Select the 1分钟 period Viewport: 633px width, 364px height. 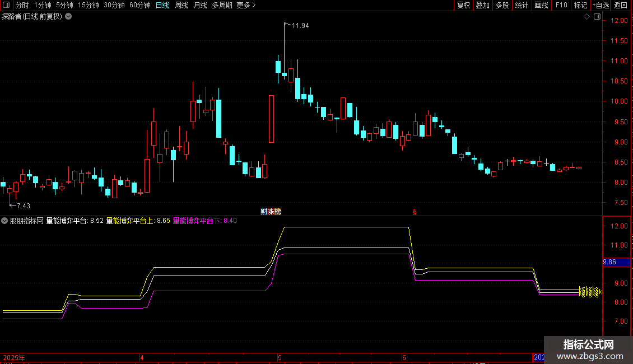point(43,5)
